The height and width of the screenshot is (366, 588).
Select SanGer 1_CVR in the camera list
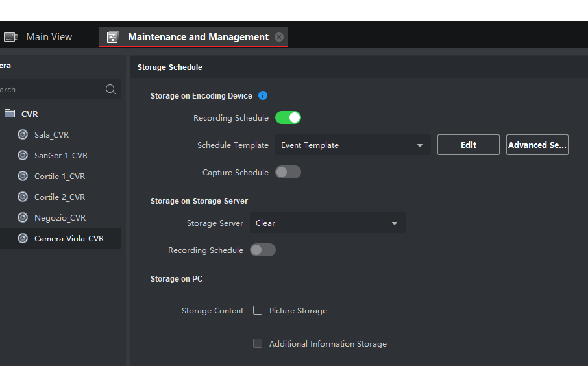[x=61, y=156]
